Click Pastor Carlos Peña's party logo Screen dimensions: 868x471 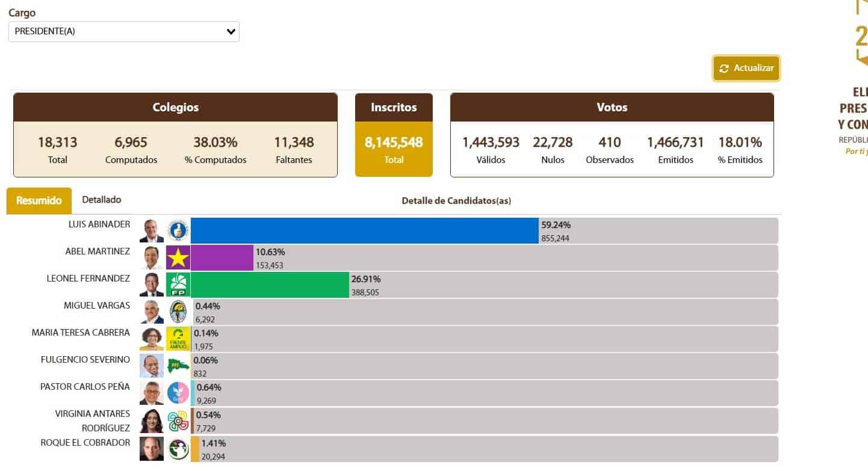[178, 393]
